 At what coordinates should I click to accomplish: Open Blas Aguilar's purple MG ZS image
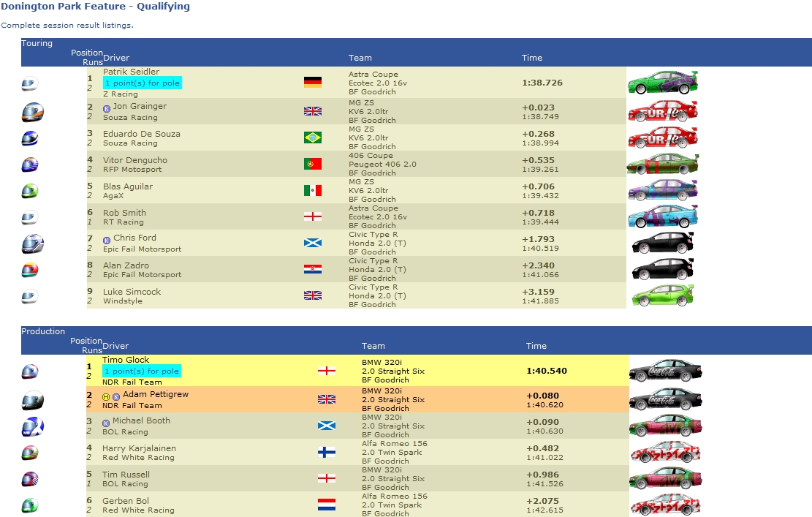point(663,190)
